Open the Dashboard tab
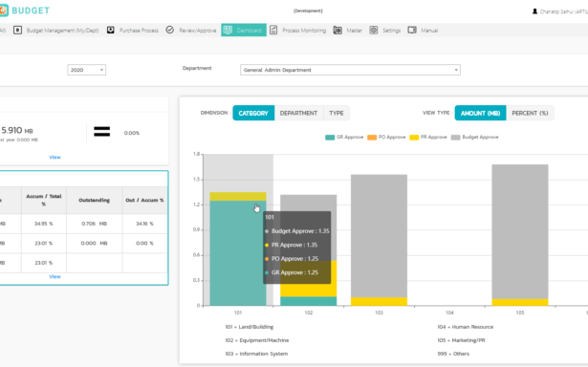The height and width of the screenshot is (367, 588). point(244,30)
